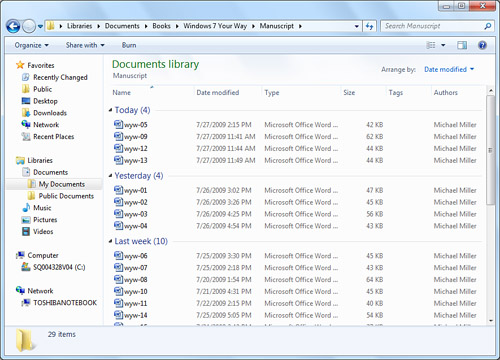This screenshot has width=500, height=360.
Task: Open the Date modified arrange-by dropdown
Action: coord(449,69)
